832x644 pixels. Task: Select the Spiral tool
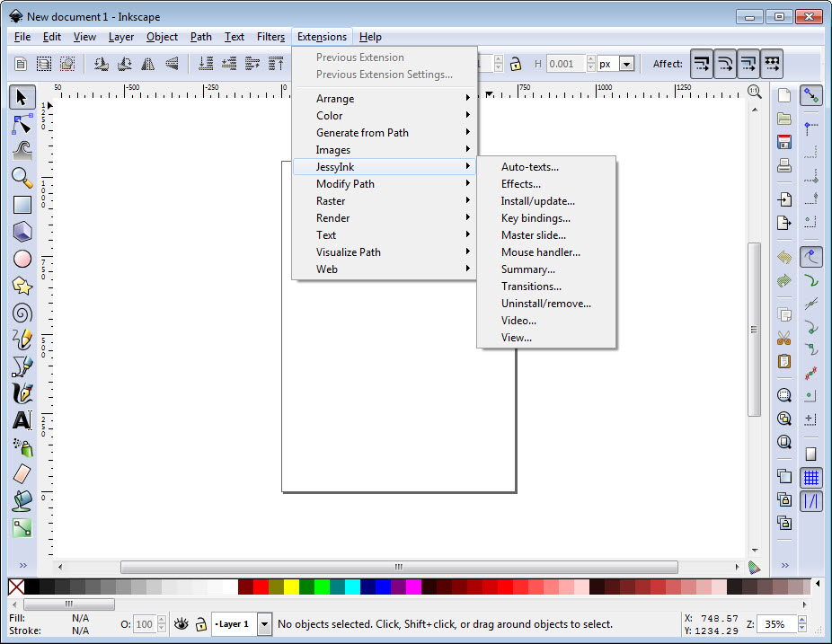[22, 313]
